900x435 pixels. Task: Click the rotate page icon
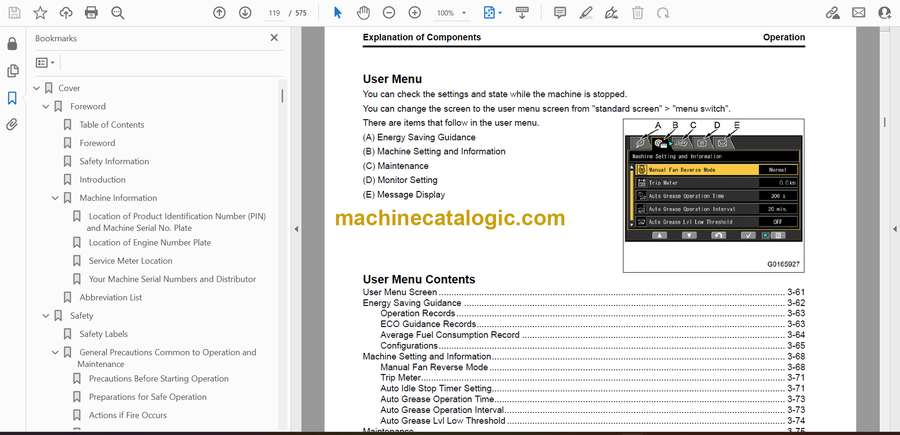pos(663,13)
